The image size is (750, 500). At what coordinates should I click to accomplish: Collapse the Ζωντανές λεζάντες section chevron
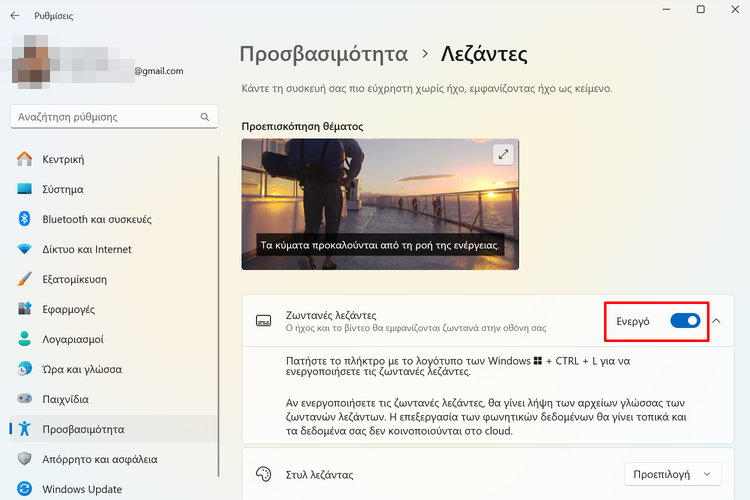716,321
